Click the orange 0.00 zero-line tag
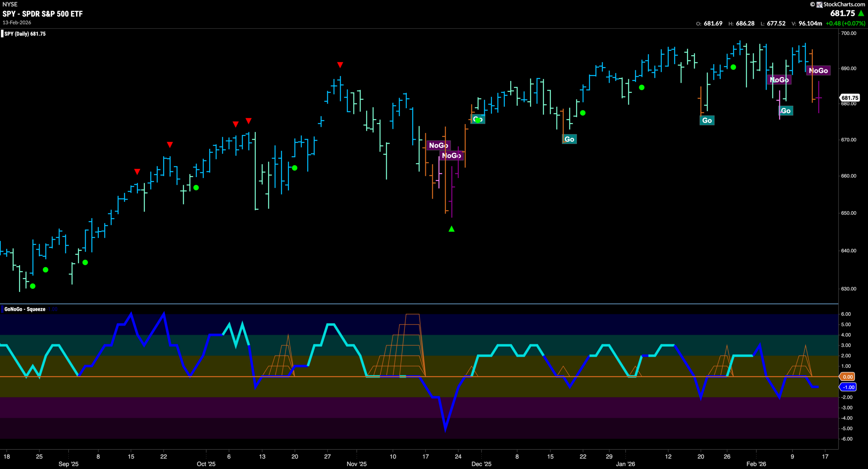The width and height of the screenshot is (868, 469). tap(848, 377)
